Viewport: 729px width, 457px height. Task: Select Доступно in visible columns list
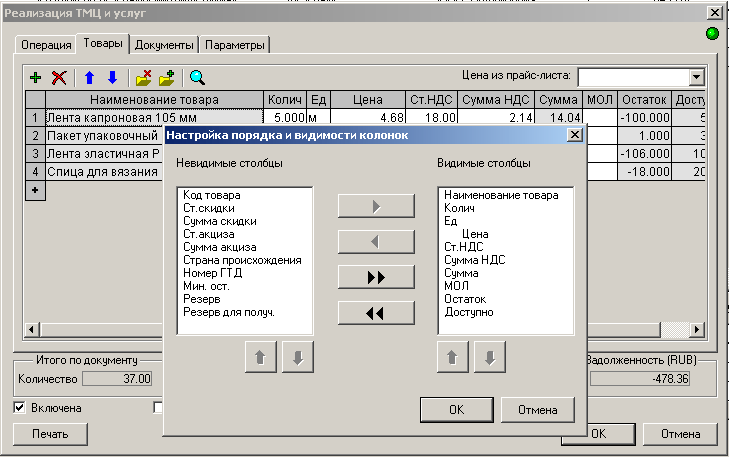(469, 312)
